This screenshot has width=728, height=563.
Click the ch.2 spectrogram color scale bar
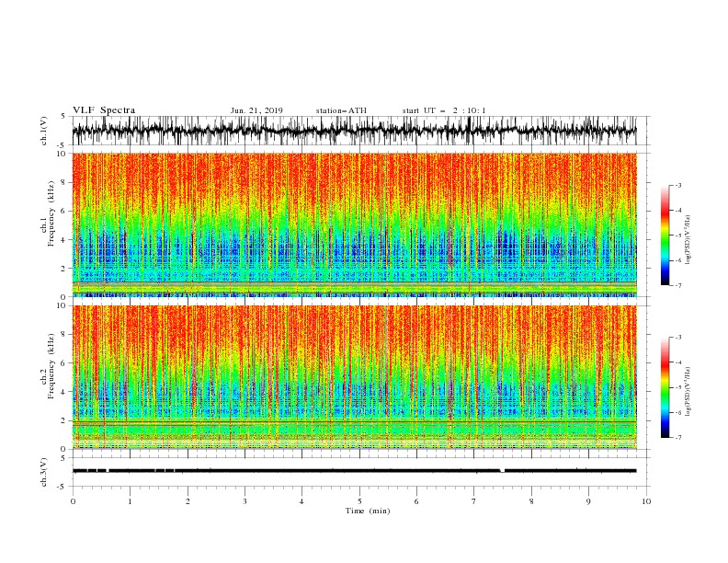point(665,387)
